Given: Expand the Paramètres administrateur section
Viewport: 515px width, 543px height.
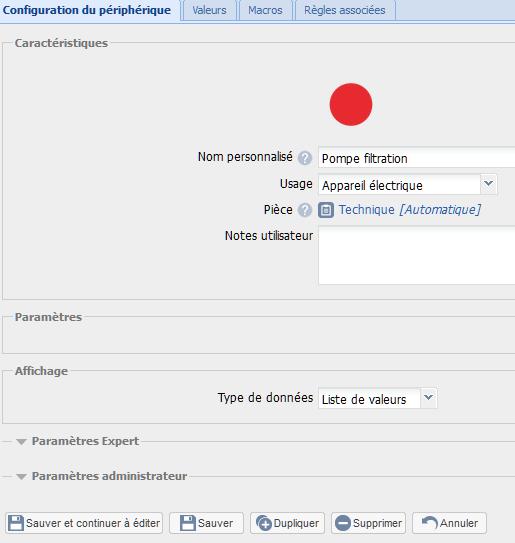Looking at the screenshot, I should (x=21, y=477).
